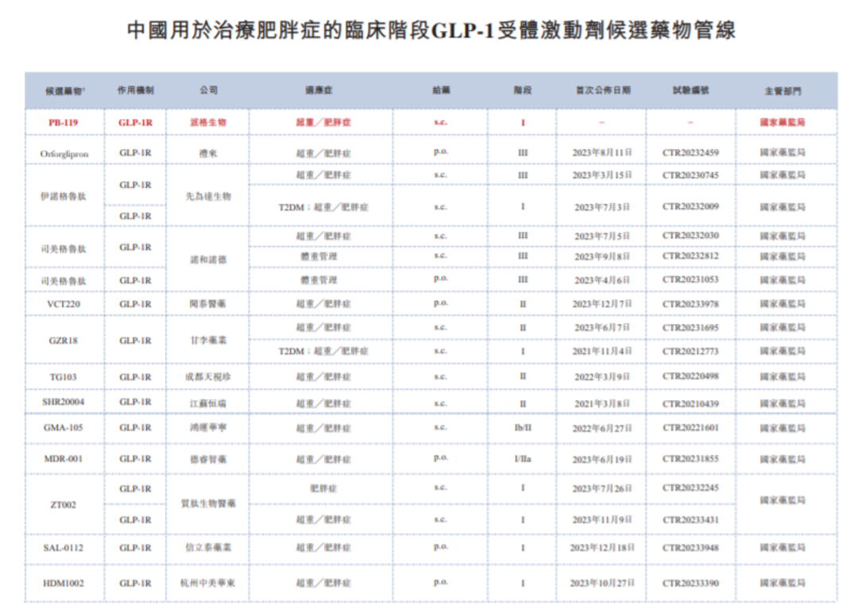This screenshot has height=616, width=858.
Task: Click trial number 'CTR20231855'
Action: point(690,459)
